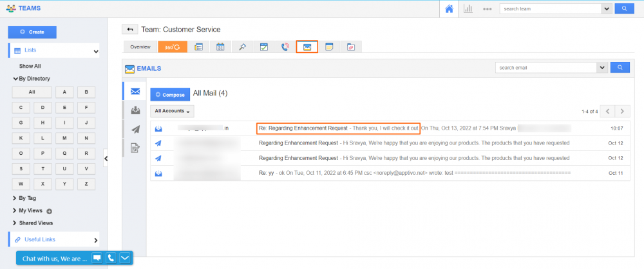Open the search team dropdown arrow
644x269 pixels.
[x=606, y=8]
